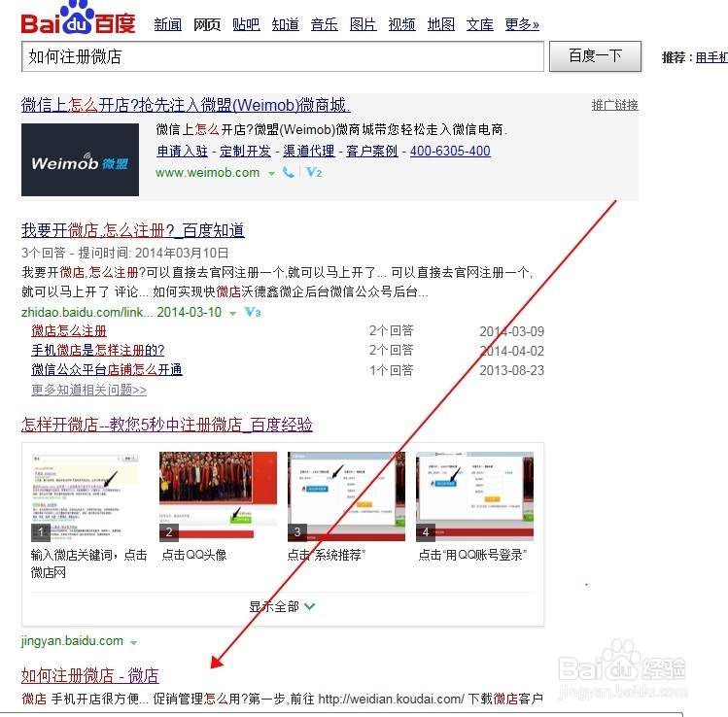This screenshot has height=717, width=728.
Task: Select the 网页 tab
Action: click(207, 24)
